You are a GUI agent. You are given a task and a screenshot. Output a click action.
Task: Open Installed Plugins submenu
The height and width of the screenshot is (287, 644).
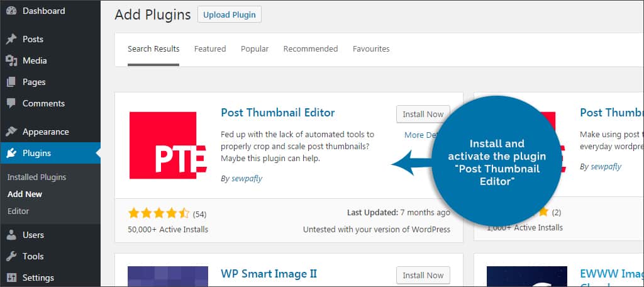(36, 177)
